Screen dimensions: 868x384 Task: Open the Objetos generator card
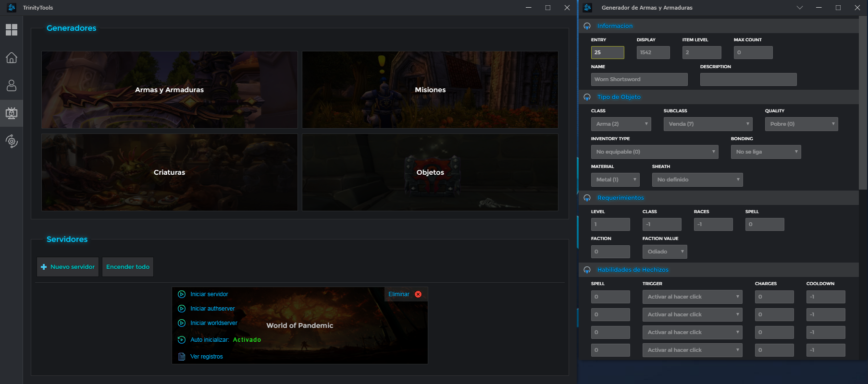pyautogui.click(x=430, y=172)
